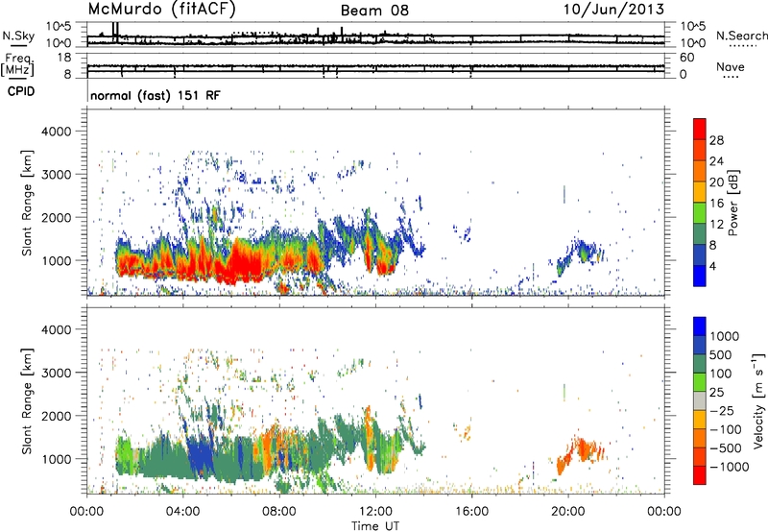Select the '4' value on the Power scale
Viewport: 768px width, 532px height.
point(712,267)
